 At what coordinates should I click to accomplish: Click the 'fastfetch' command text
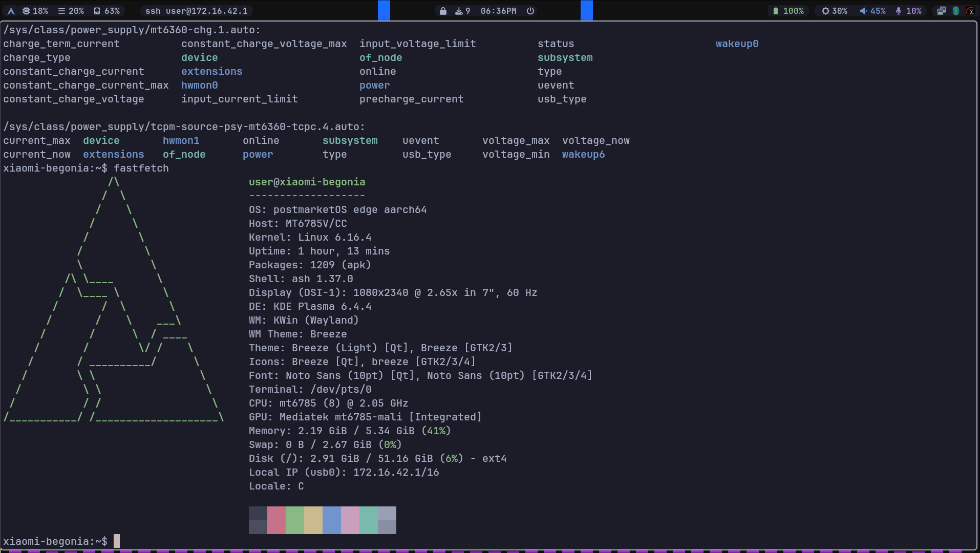point(141,168)
